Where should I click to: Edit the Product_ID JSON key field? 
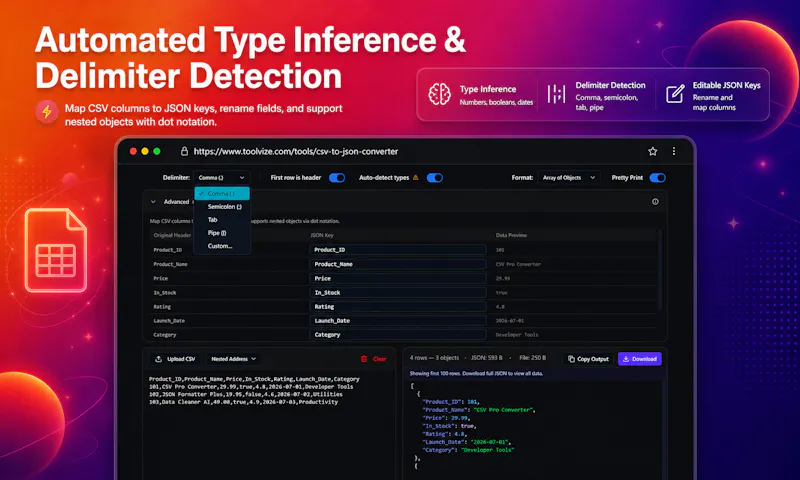pos(397,250)
